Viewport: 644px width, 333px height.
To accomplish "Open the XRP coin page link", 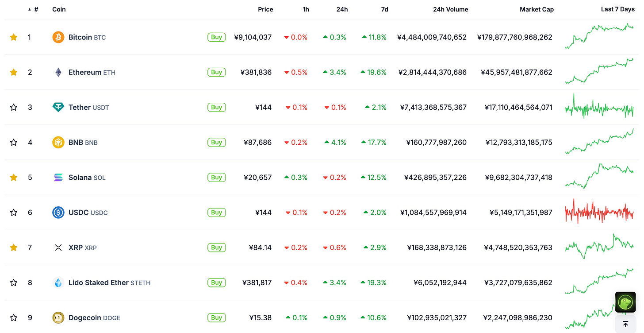I will point(82,247).
